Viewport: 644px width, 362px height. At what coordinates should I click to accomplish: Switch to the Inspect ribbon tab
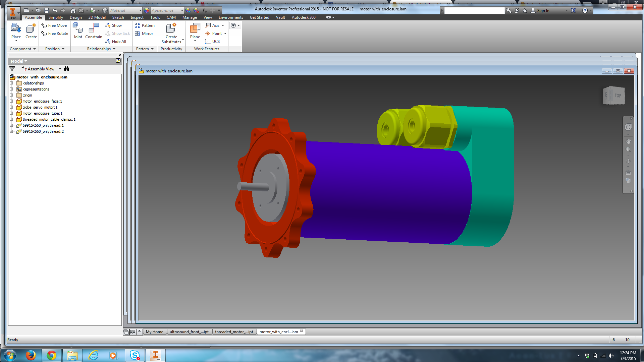pyautogui.click(x=137, y=17)
